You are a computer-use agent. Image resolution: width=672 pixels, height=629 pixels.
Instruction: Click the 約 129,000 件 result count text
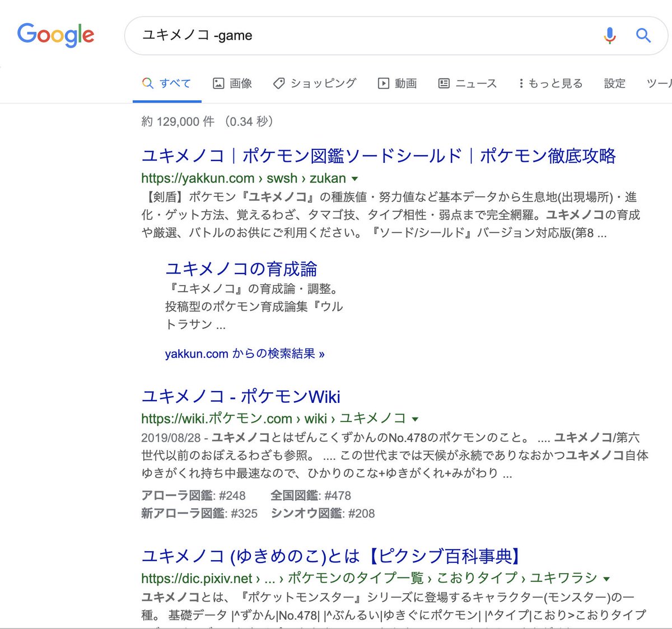pyautogui.click(x=178, y=121)
